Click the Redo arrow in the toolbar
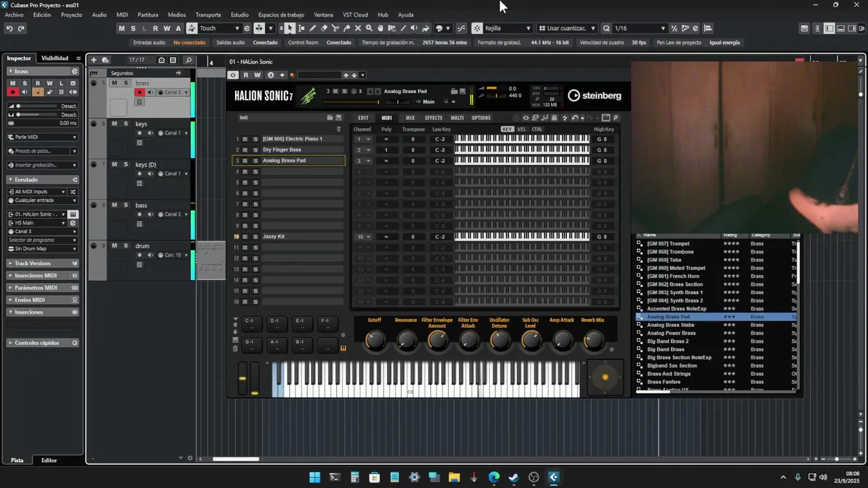This screenshot has width=868, height=488. tap(21, 28)
